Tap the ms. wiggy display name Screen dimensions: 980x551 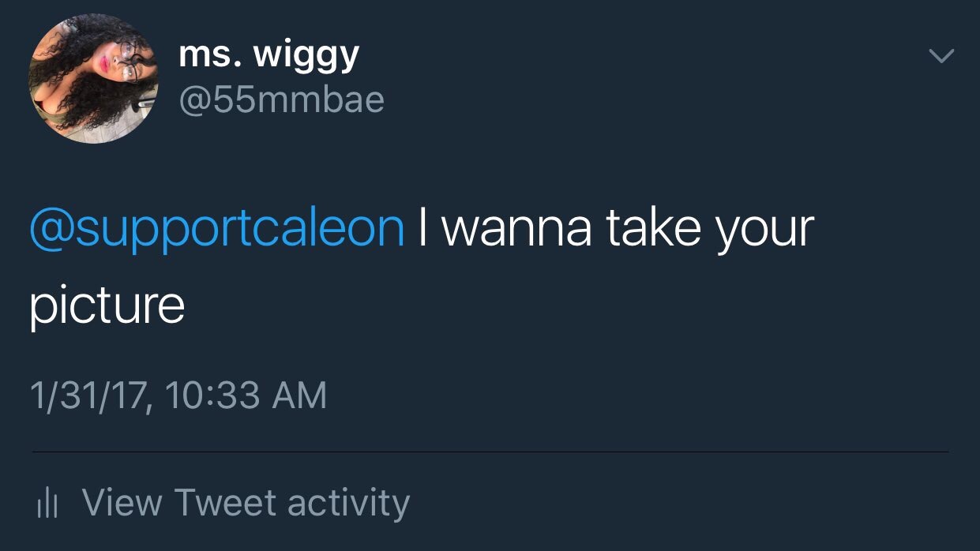[269, 56]
